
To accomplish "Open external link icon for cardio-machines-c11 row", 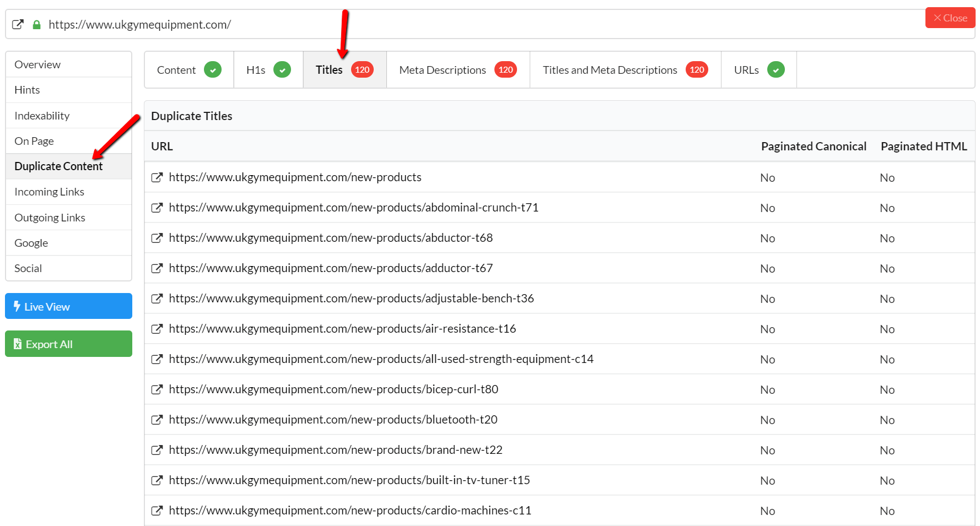I will (157, 511).
